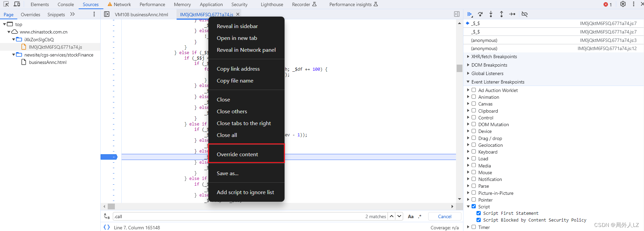Check the Keyboard breakpoint checkbox
This screenshot has height=231, width=644.
(474, 152)
